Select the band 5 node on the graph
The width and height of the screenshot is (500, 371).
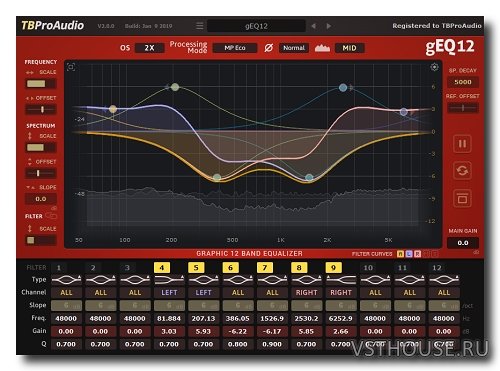pyautogui.click(x=175, y=87)
